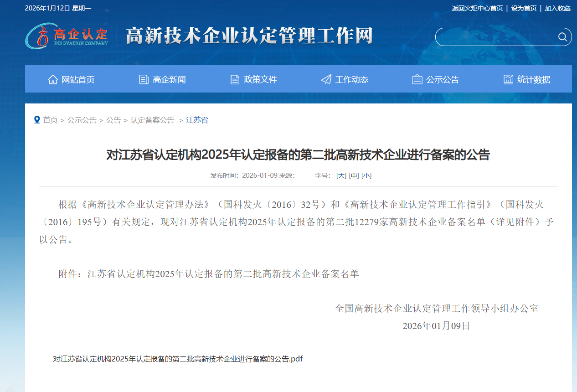Screen dimensions: 577x392
Task: Open the 公示公告 navigation menu
Action: click(x=442, y=79)
